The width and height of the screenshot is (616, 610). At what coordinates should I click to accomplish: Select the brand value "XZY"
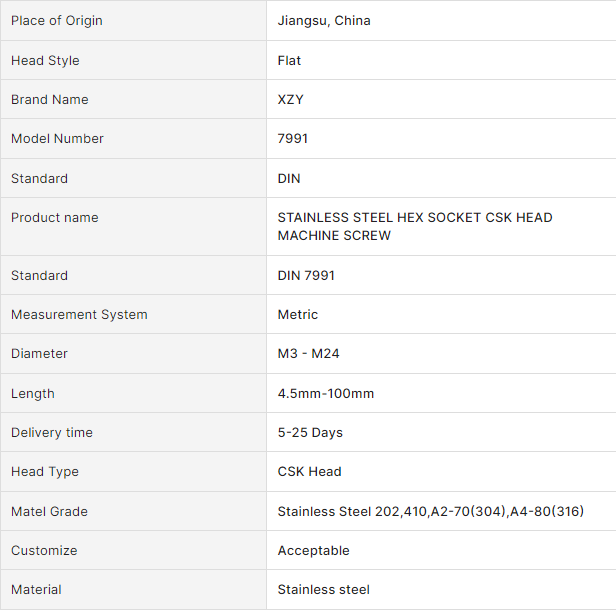(291, 99)
